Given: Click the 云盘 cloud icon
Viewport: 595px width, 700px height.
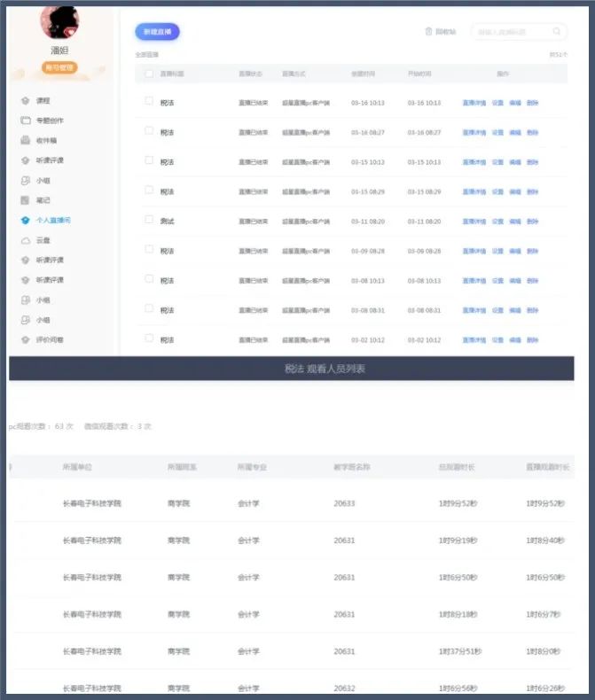Looking at the screenshot, I should (26, 240).
